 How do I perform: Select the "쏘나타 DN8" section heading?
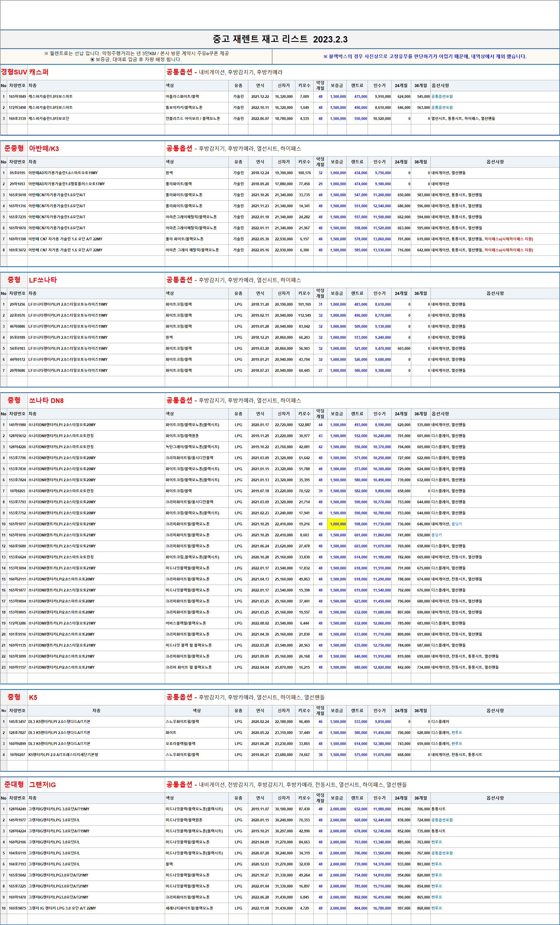(46, 400)
